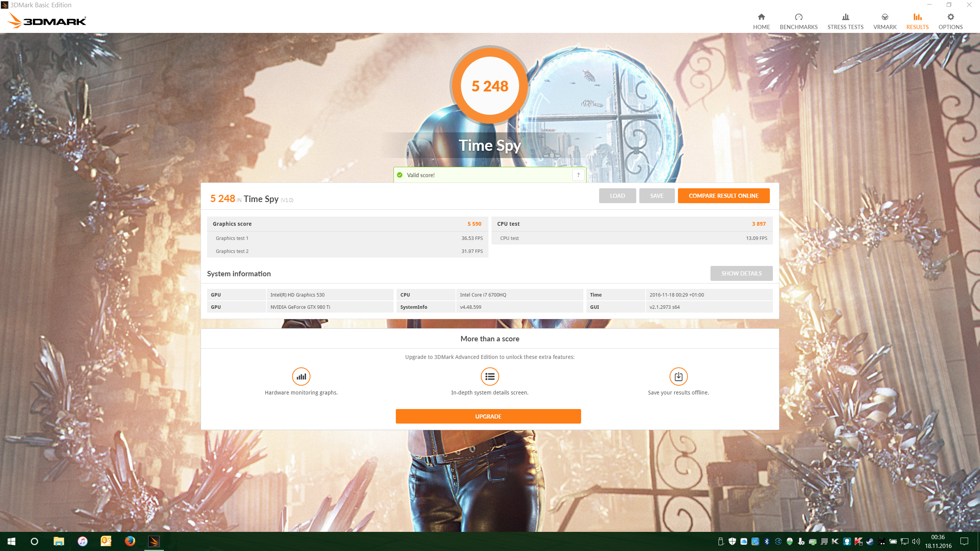Click In-depth system details list icon
This screenshot has width=980, height=551.
pyautogui.click(x=490, y=377)
